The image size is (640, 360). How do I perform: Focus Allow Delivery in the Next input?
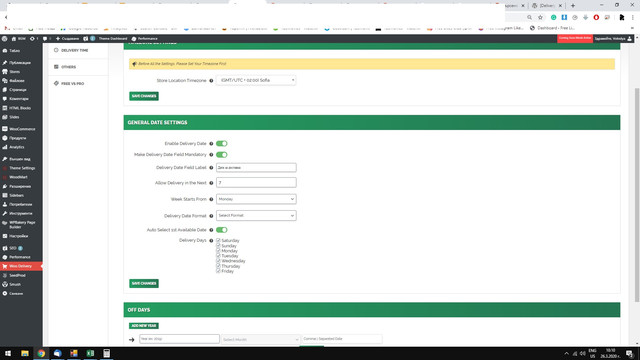[256, 183]
